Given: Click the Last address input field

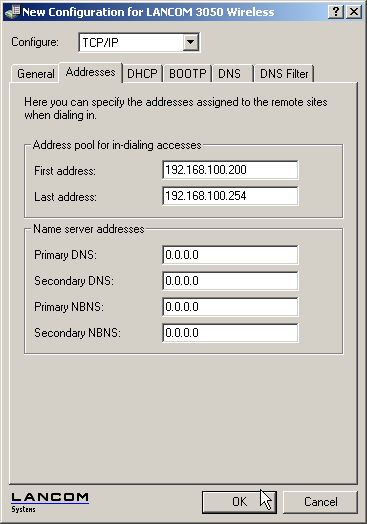Looking at the screenshot, I should click(x=230, y=196).
